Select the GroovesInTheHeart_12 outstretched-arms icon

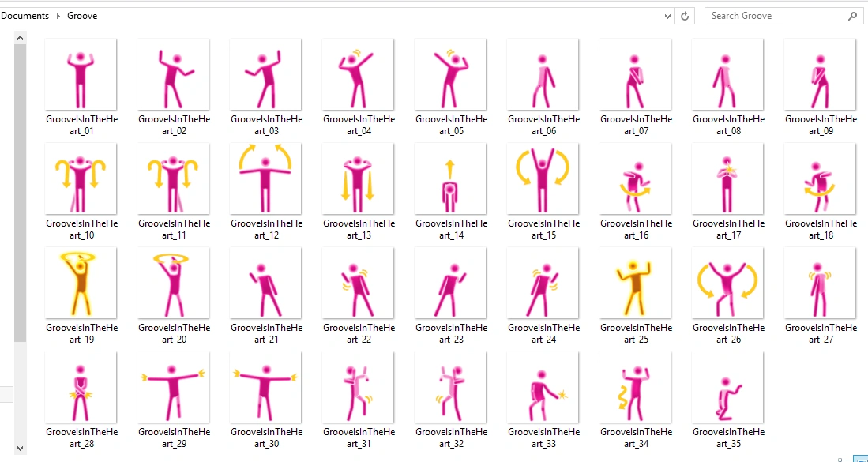point(265,178)
